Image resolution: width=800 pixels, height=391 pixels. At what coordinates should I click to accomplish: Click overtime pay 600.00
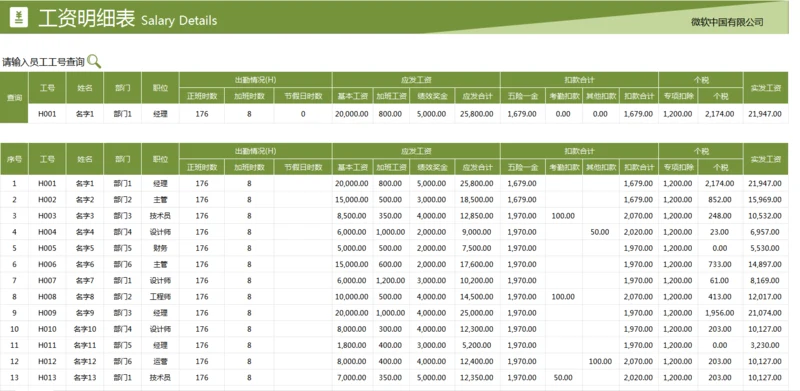pyautogui.click(x=391, y=264)
